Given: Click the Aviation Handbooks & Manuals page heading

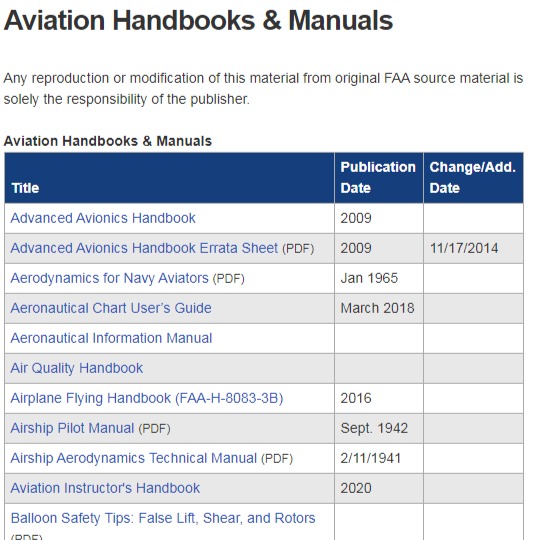Looking at the screenshot, I should (x=198, y=21).
